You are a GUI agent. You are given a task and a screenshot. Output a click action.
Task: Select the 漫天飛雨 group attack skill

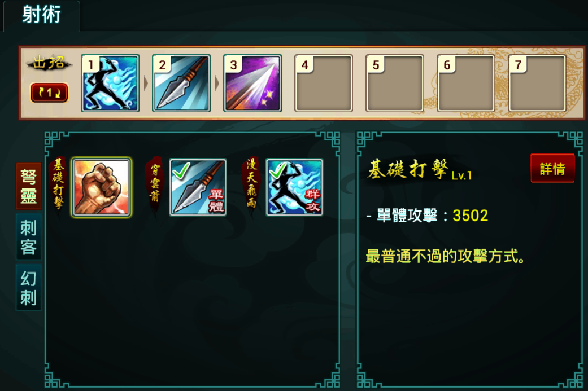point(294,187)
